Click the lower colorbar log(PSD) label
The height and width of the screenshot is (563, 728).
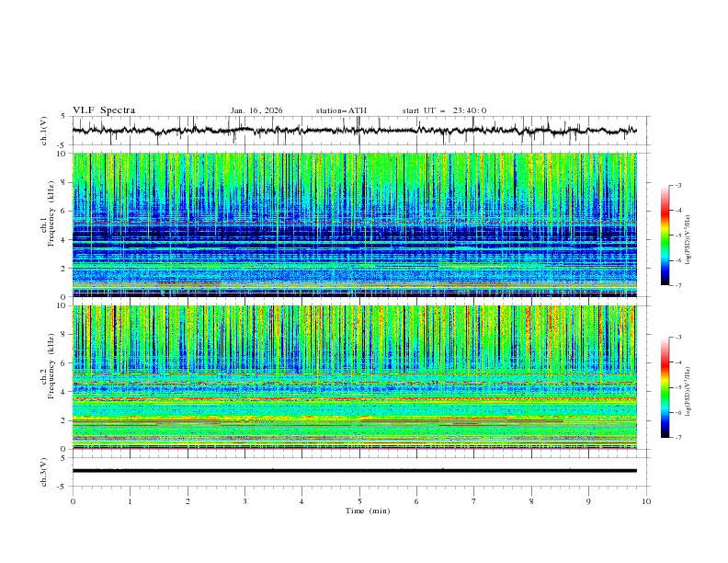click(x=688, y=391)
